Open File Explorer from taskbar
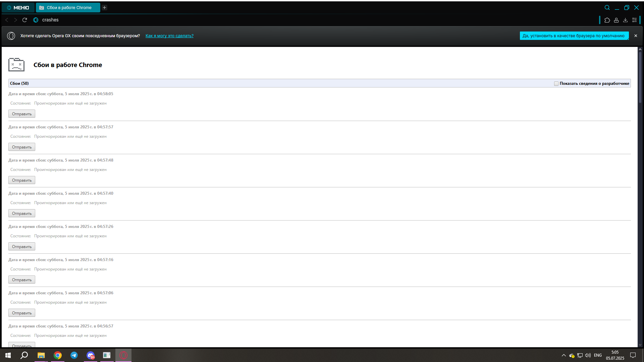The height and width of the screenshot is (362, 644). click(x=41, y=355)
